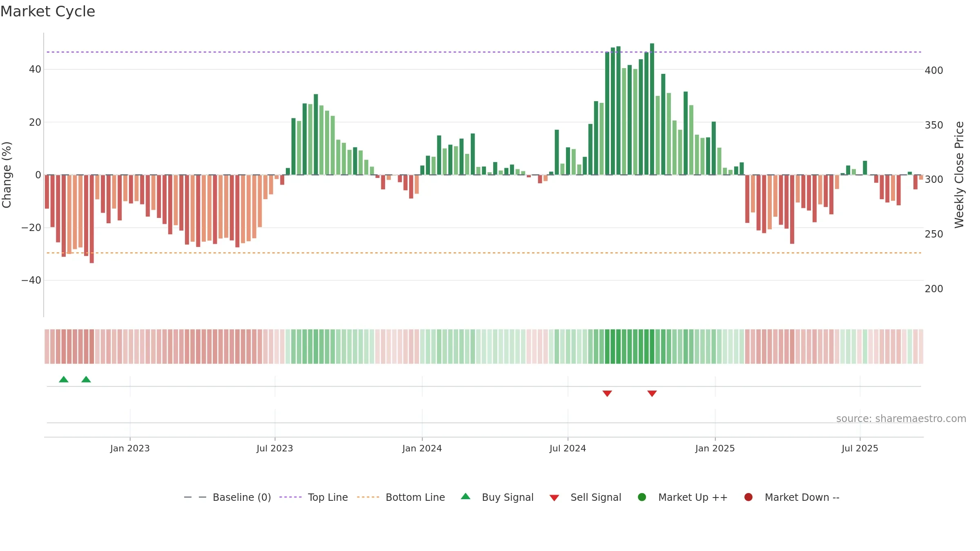
Task: Click the Jul 2023 axis label
Action: [275, 449]
